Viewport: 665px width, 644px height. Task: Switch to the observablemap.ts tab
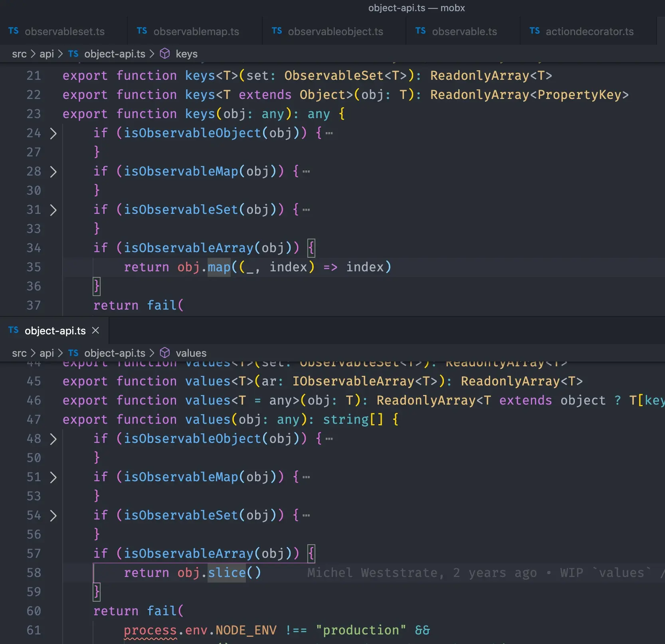tap(196, 31)
